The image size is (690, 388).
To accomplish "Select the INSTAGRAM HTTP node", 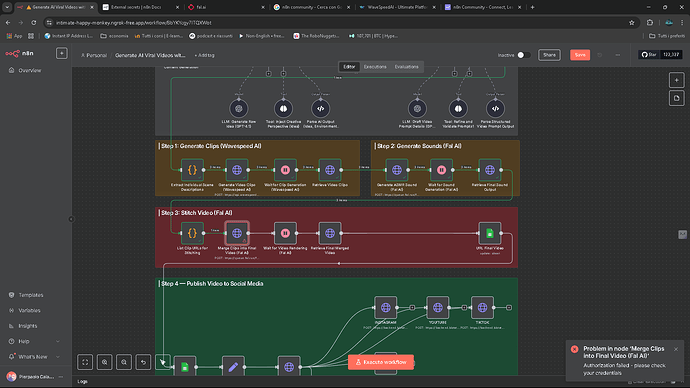I will click(x=385, y=307).
